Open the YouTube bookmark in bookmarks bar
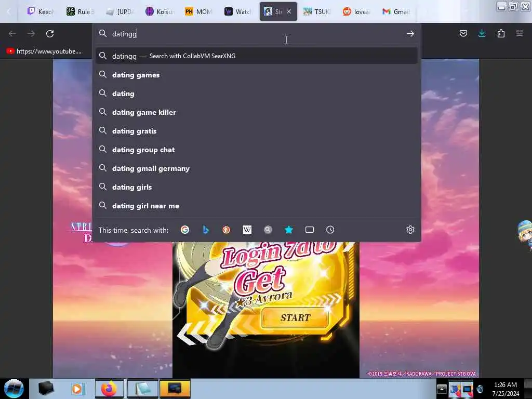 [44, 51]
